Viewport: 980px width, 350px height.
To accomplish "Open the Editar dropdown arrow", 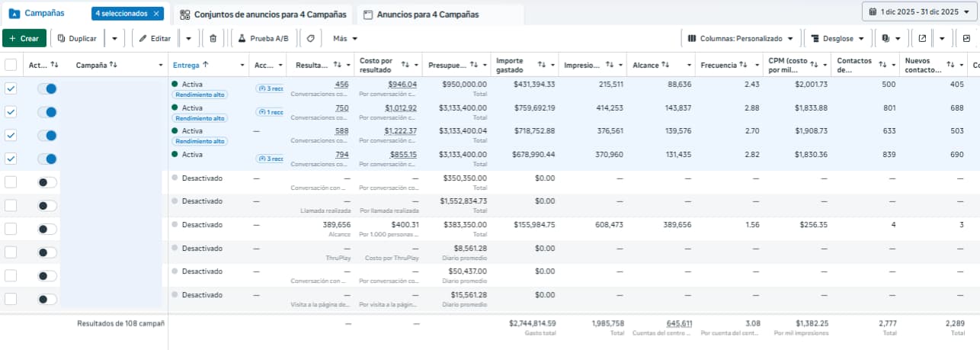I will 188,38.
